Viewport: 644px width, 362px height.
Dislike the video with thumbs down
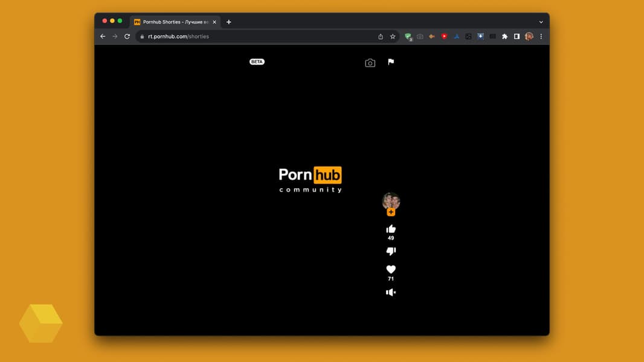point(391,251)
